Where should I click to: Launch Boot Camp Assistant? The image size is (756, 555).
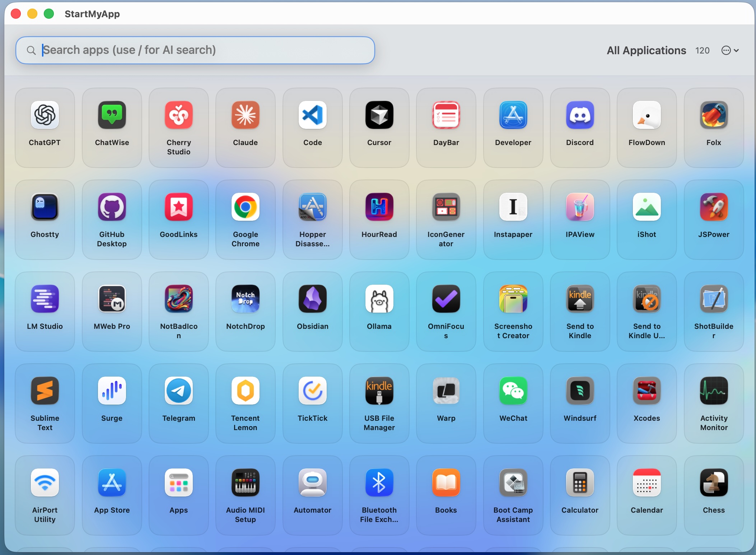(513, 489)
